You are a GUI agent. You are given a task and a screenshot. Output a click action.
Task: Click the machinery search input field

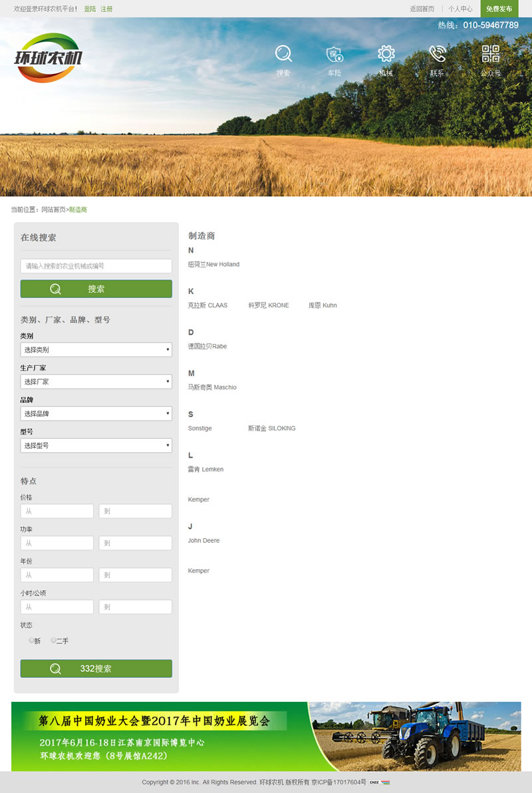96,265
